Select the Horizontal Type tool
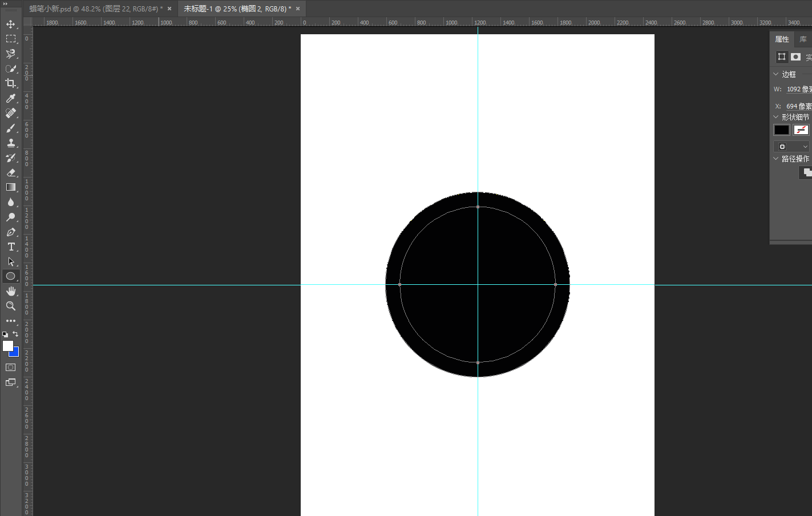The width and height of the screenshot is (812, 516). 10,247
